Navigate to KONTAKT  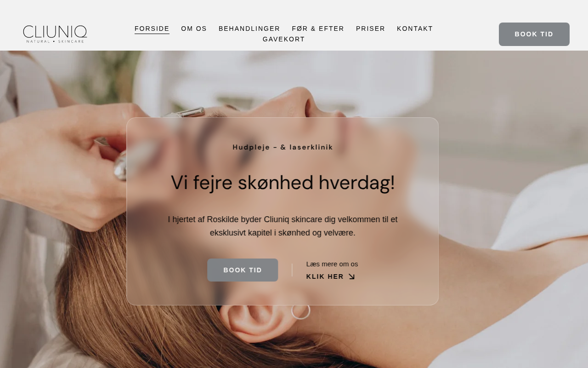(x=415, y=29)
